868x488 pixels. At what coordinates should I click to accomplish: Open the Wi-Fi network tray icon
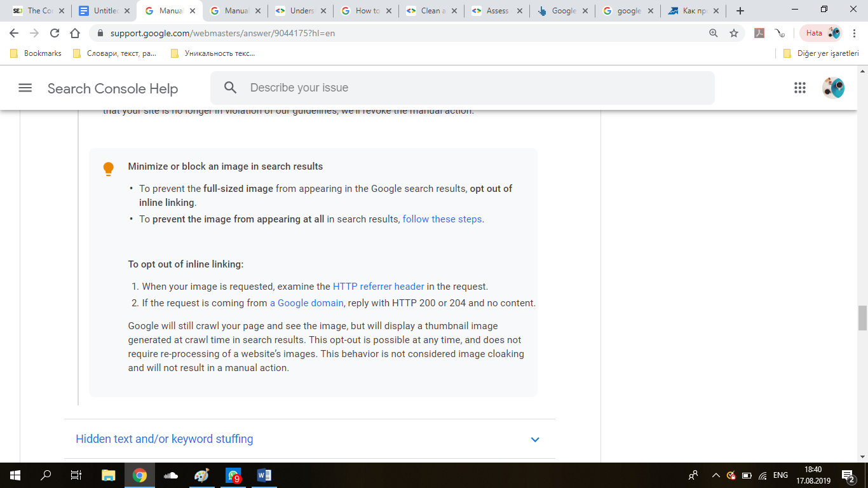763,475
